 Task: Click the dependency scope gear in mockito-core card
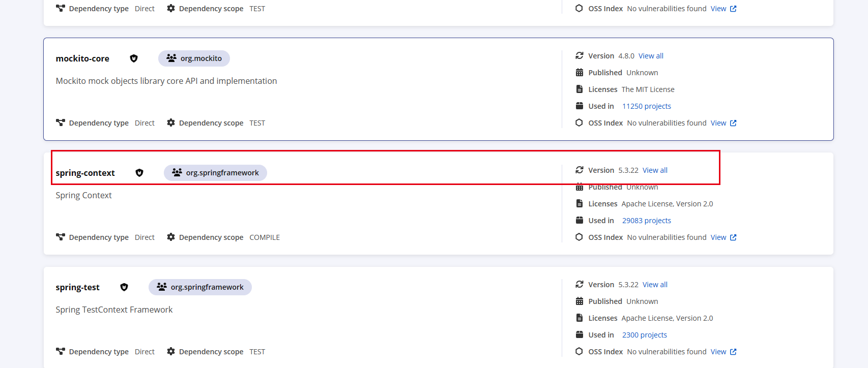[171, 122]
